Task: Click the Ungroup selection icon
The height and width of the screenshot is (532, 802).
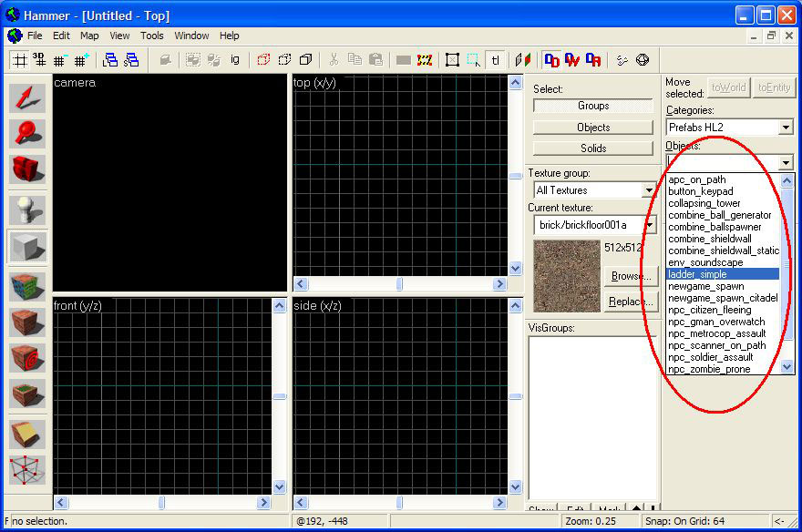Action: pos(214,60)
